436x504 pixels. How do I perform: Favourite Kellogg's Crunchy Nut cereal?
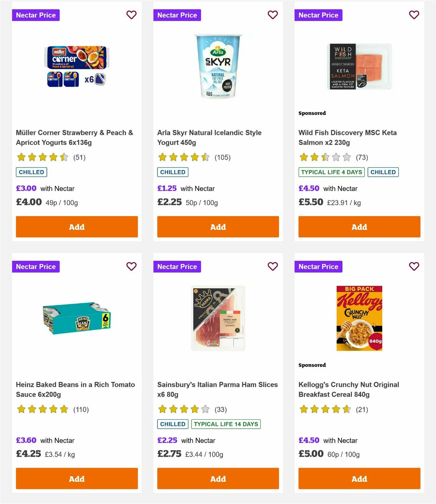click(414, 267)
